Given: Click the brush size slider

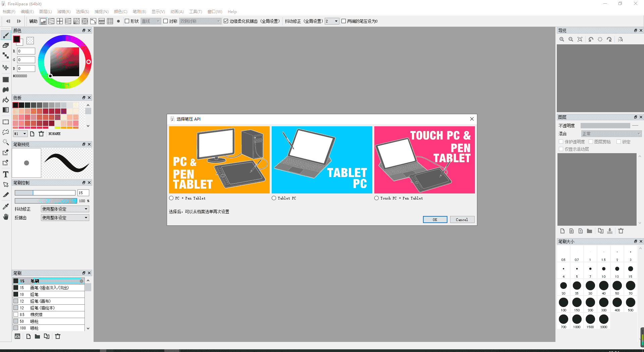Looking at the screenshot, I should [x=45, y=193].
